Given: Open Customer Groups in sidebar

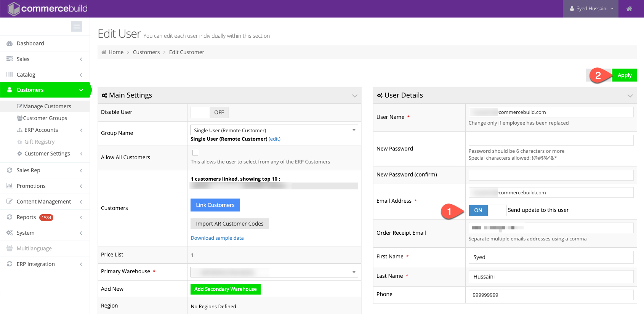Looking at the screenshot, I should [x=45, y=118].
